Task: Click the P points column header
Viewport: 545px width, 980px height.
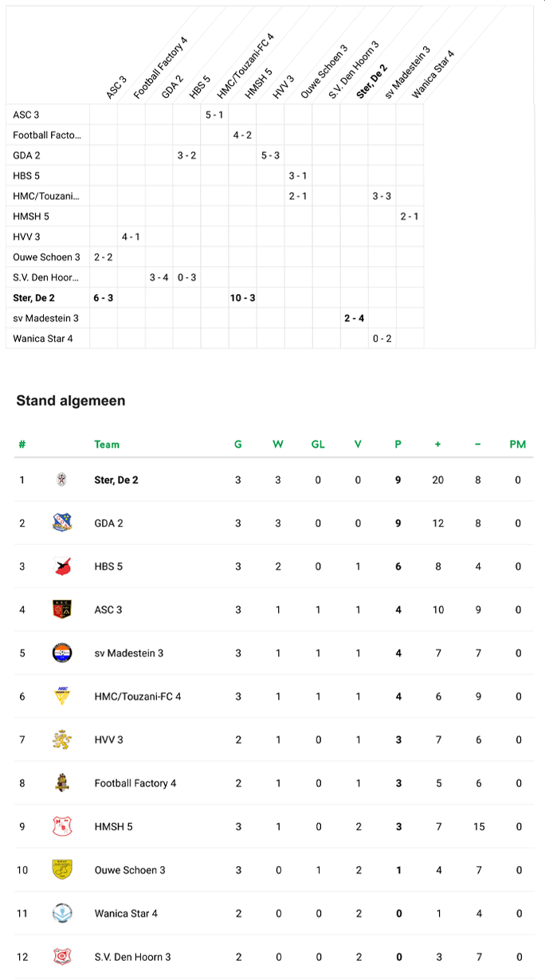Action: [398, 445]
